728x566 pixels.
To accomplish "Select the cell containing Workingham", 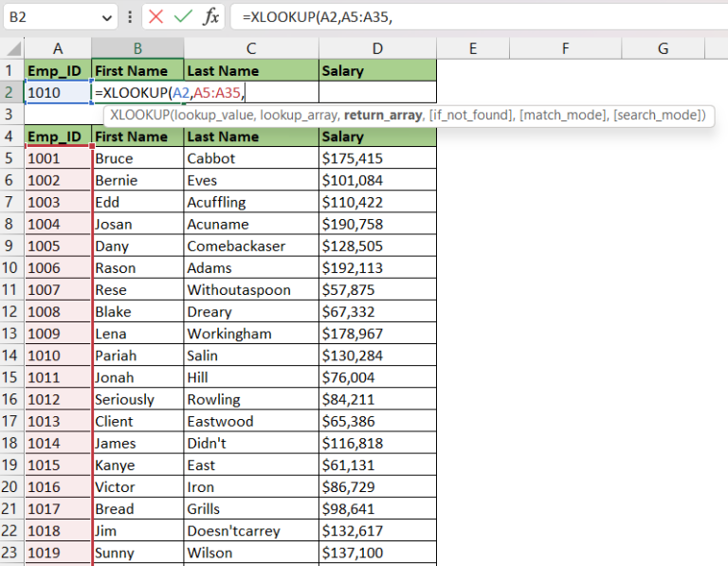I will (x=251, y=334).
